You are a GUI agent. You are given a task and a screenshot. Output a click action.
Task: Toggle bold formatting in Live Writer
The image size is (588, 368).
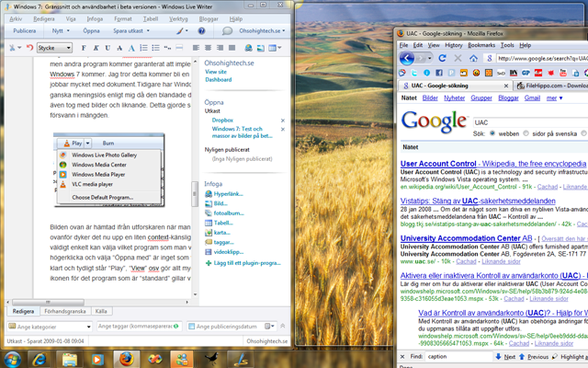[x=84, y=48]
